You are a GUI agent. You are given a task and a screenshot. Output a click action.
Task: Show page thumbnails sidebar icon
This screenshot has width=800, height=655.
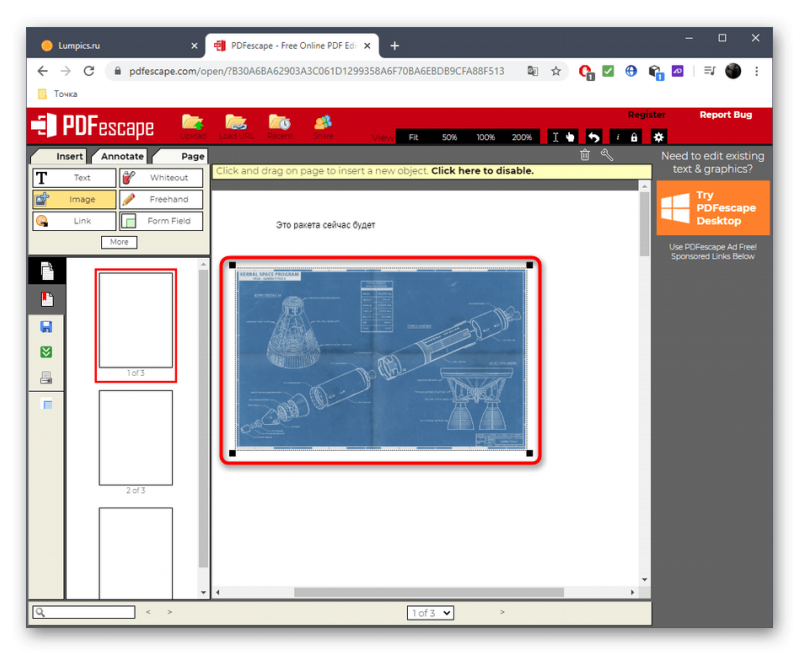[47, 271]
